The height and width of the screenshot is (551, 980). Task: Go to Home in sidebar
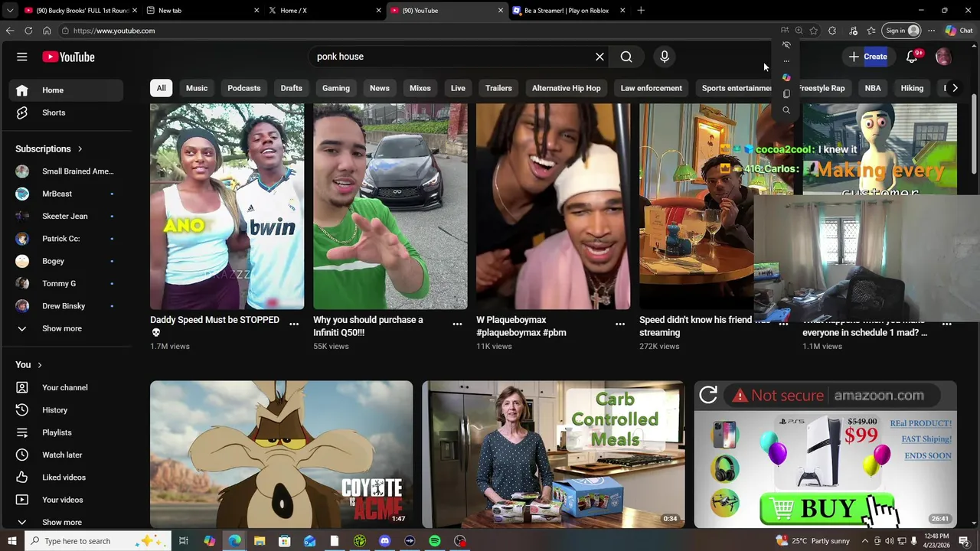pyautogui.click(x=66, y=90)
